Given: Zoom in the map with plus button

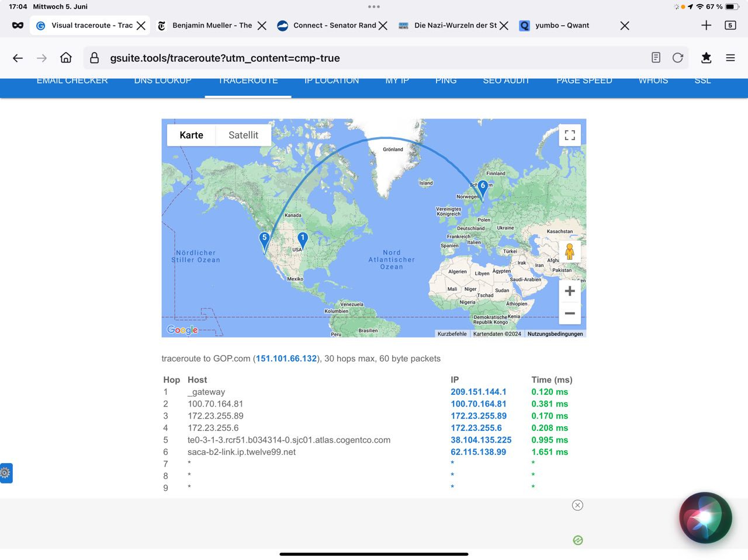Looking at the screenshot, I should click(x=570, y=291).
